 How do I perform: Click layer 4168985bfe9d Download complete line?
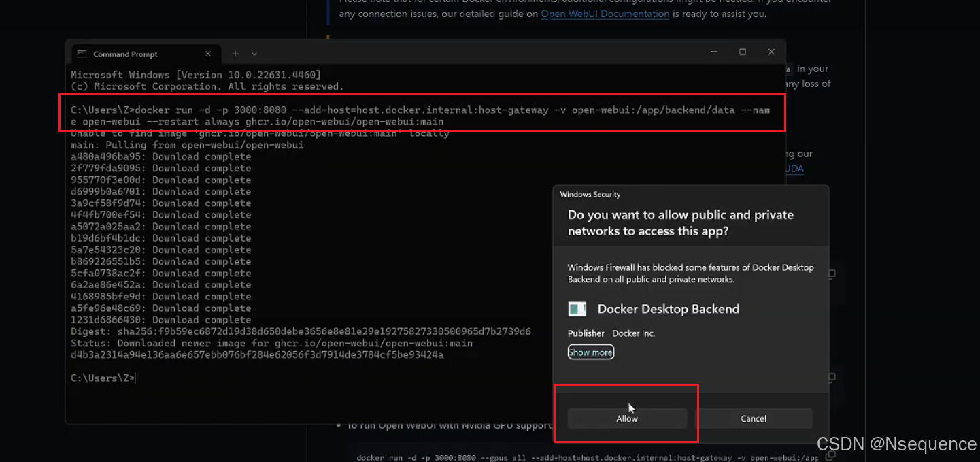click(x=161, y=296)
